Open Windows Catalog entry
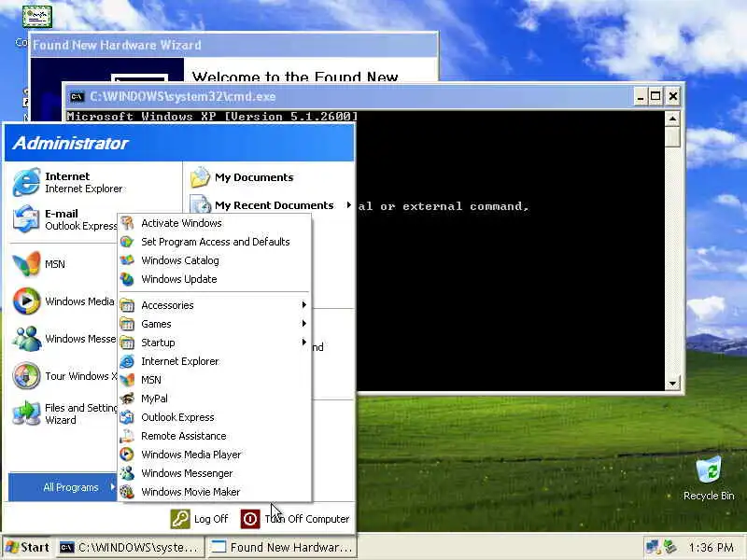This screenshot has width=747, height=560. coord(215,260)
